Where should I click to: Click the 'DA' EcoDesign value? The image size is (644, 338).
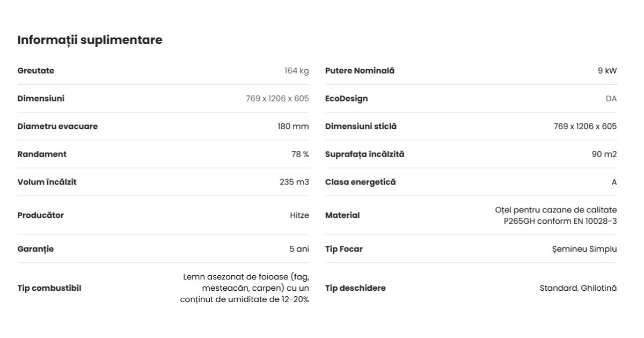611,99
